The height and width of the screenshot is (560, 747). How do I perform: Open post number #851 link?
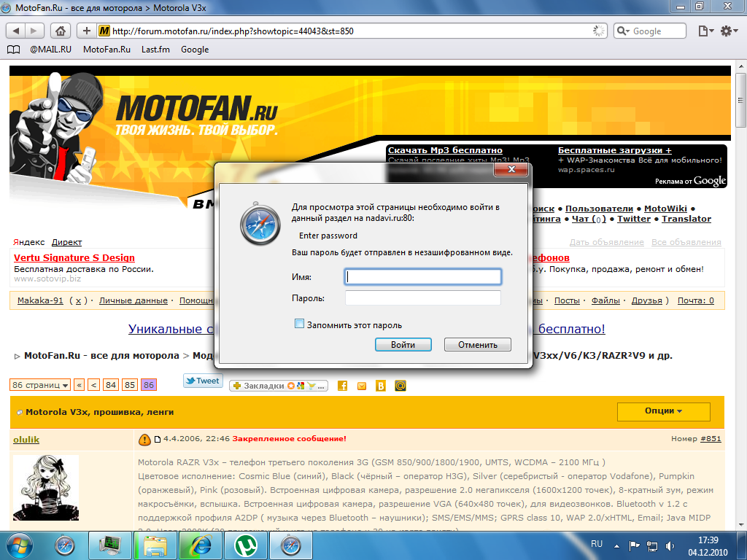tap(711, 438)
